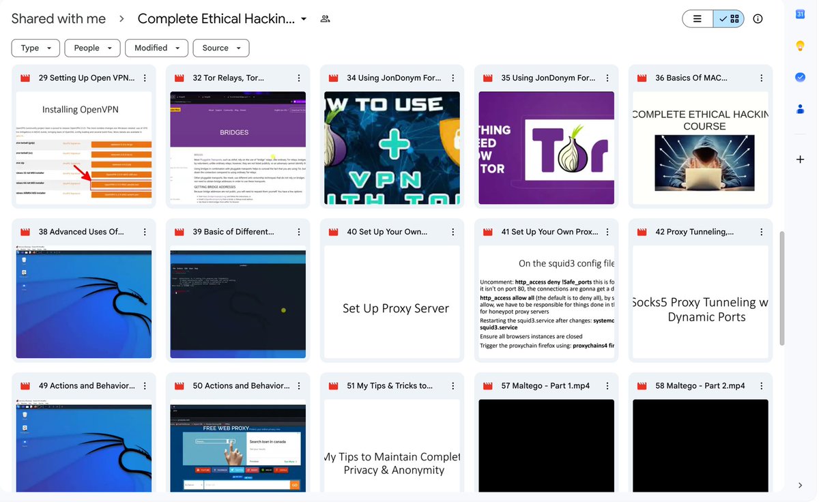Click the plus icon to get add-ons
Screen dimensions: 819x504
(x=801, y=160)
